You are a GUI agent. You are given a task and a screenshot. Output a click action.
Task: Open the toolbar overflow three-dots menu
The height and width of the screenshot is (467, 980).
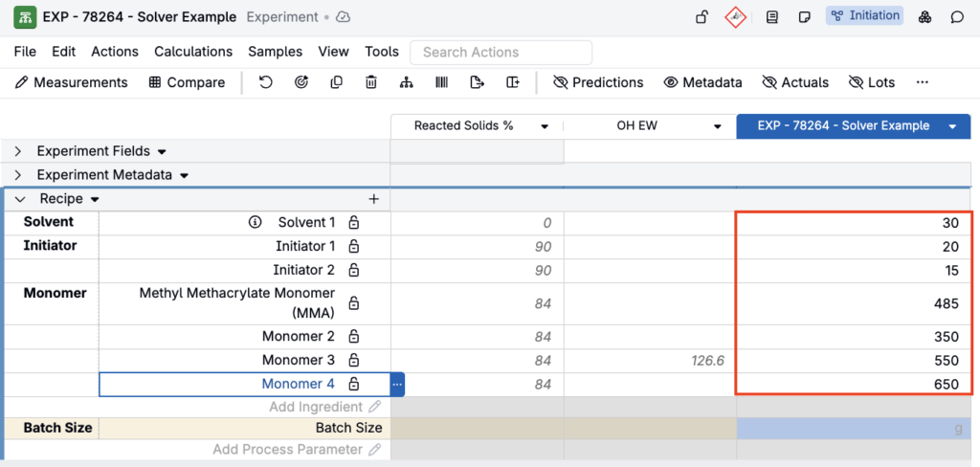click(922, 82)
